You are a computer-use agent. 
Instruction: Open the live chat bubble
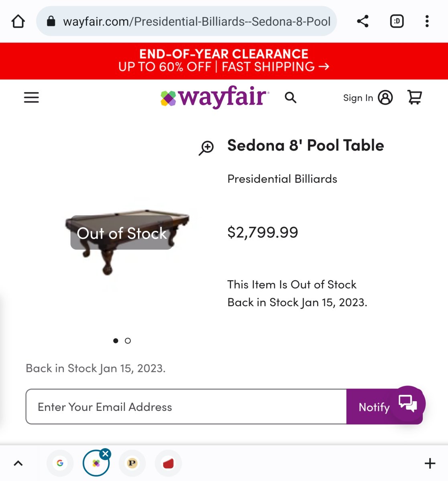407,403
